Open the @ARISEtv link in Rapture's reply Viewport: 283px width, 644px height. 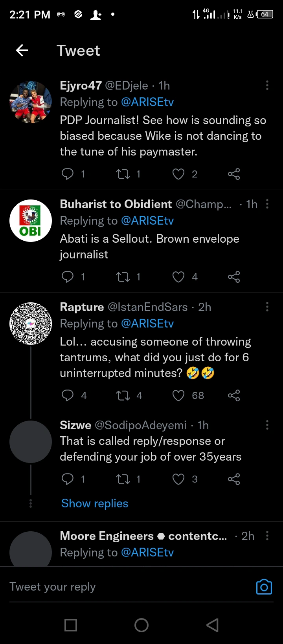click(x=147, y=324)
